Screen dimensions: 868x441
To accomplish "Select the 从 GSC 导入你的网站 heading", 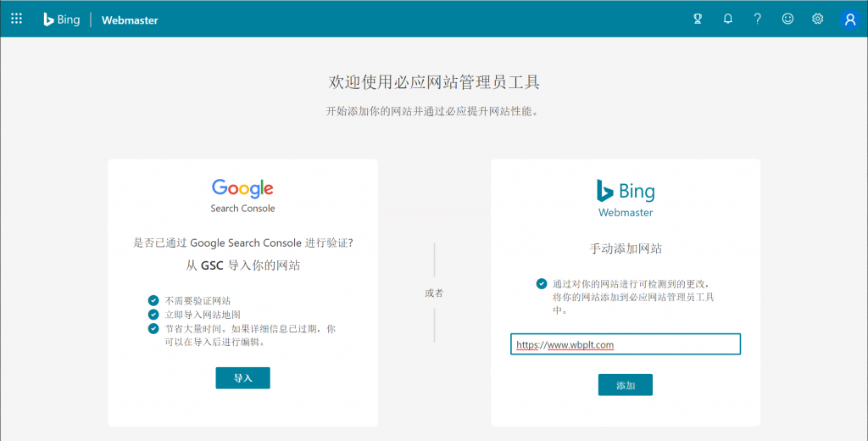I will (242, 265).
